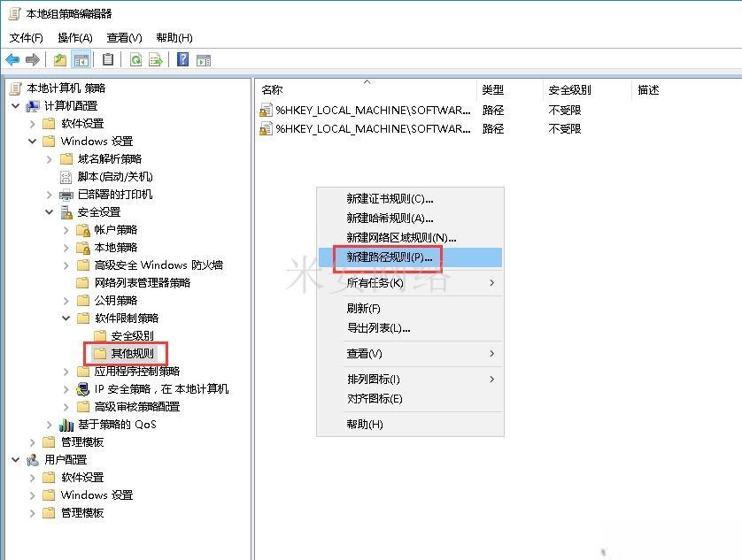This screenshot has height=560, width=742.
Task: Expand the 域名解析策略 node
Action: coord(50,159)
